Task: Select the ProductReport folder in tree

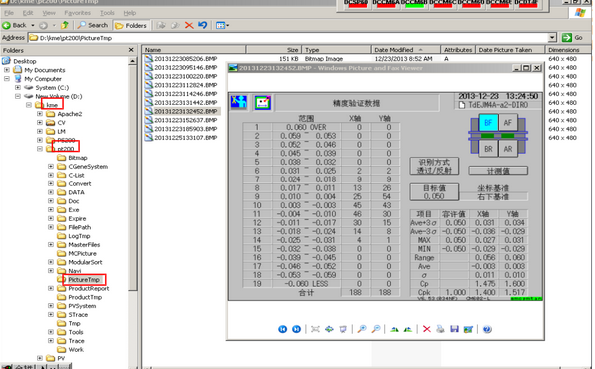Action: tap(88, 288)
